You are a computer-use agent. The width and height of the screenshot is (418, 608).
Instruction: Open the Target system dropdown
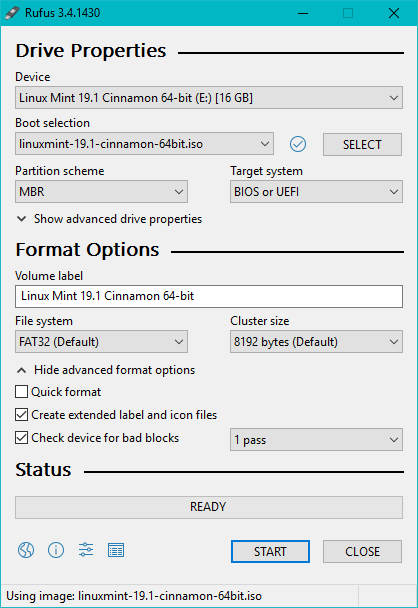316,192
